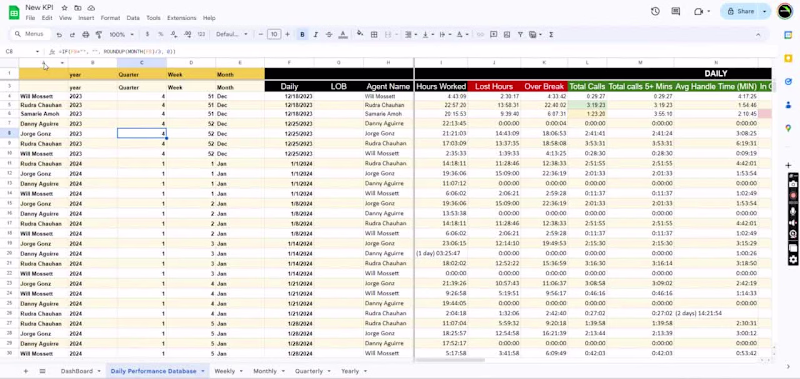The width and height of the screenshot is (800, 379).
Task: Apply strikethrough formatting
Action: pyautogui.click(x=329, y=34)
